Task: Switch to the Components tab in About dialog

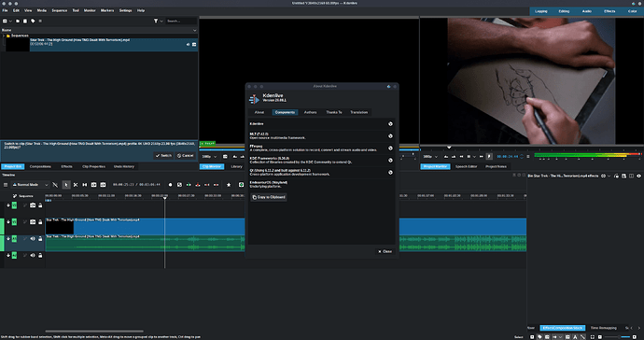Action: pos(285,112)
